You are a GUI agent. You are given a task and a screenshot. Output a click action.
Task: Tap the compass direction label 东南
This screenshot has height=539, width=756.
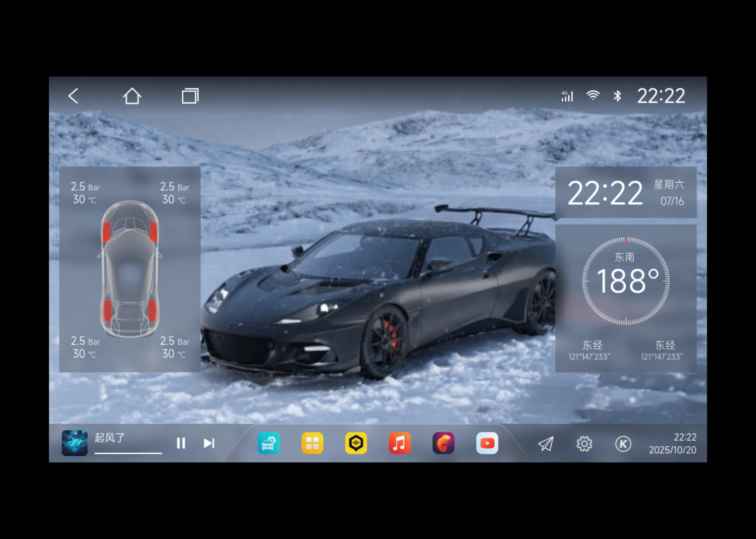point(624,257)
